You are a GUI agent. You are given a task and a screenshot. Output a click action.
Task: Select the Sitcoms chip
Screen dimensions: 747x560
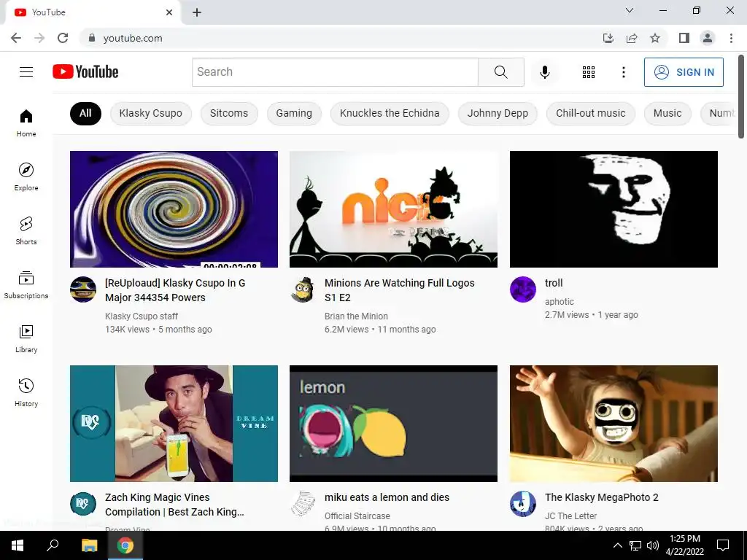(x=229, y=113)
